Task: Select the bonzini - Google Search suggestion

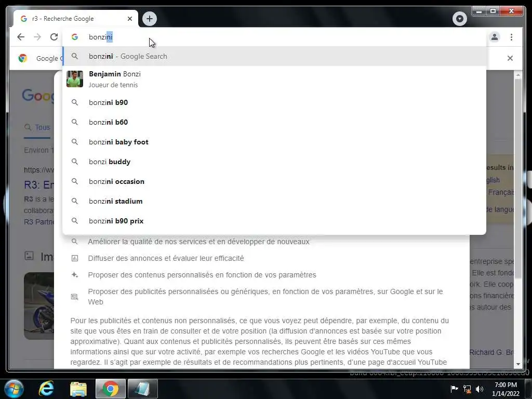Action: click(274, 56)
